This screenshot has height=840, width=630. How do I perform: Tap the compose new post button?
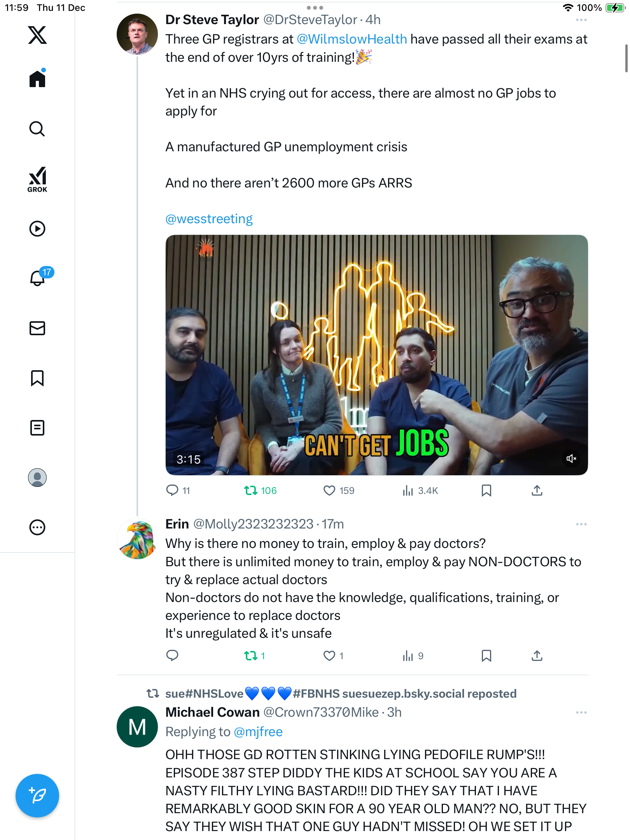point(37,796)
